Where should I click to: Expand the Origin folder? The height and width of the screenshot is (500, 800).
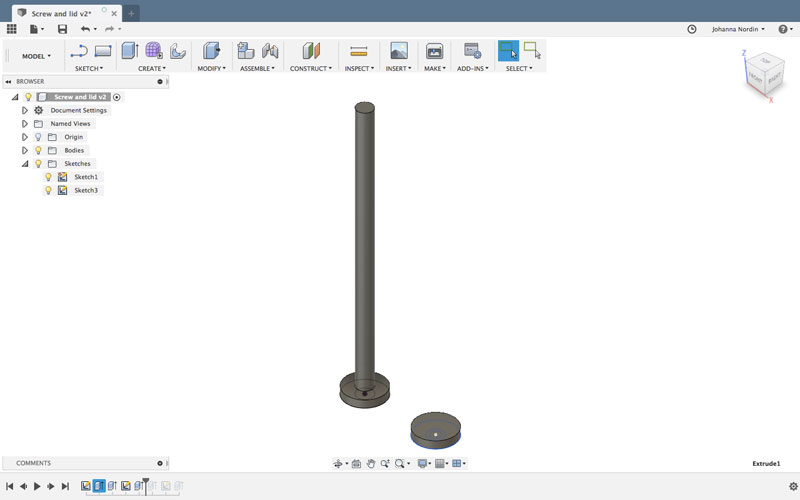tap(24, 137)
